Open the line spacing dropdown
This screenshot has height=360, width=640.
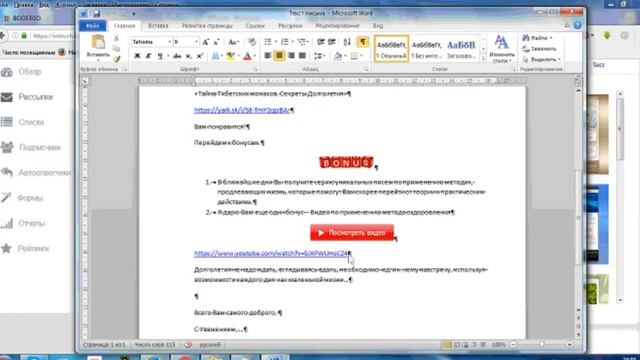coord(320,56)
